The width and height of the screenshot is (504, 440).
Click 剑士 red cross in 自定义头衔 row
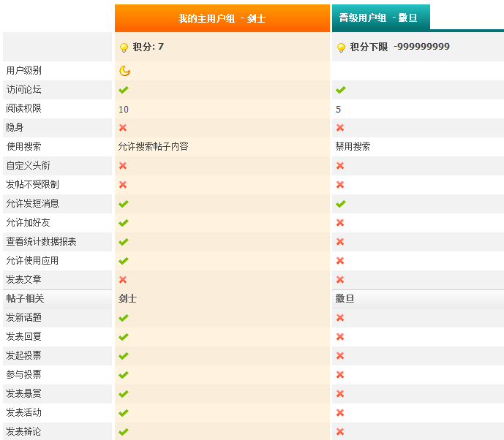(123, 166)
